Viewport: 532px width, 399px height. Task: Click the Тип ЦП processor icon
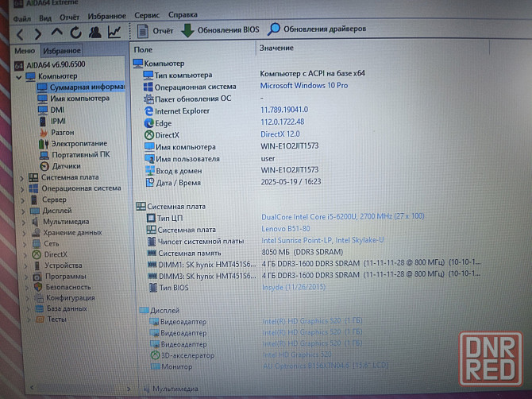151,218
